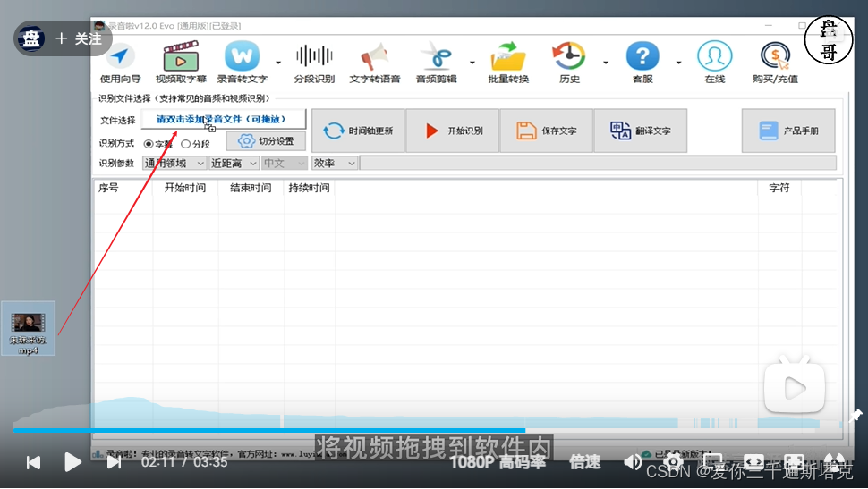
Task: Click the 开始时间 column header
Action: pos(185,188)
